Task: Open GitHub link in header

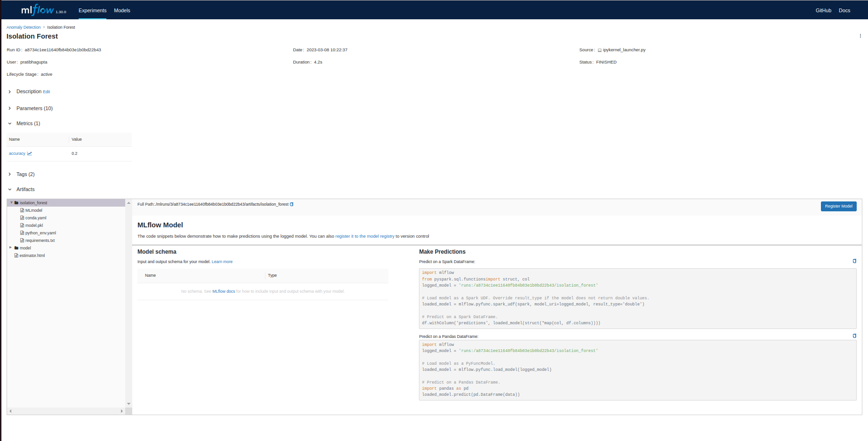Action: click(823, 10)
